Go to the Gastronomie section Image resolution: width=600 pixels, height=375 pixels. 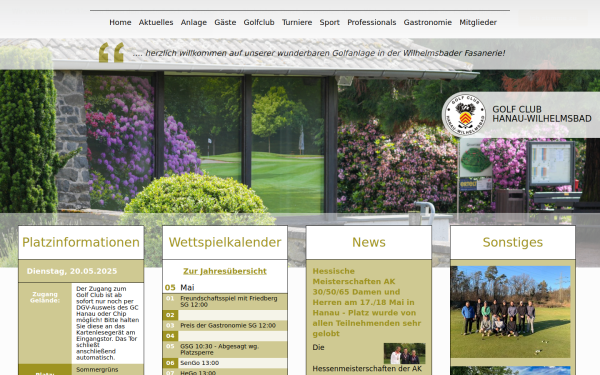tap(427, 22)
